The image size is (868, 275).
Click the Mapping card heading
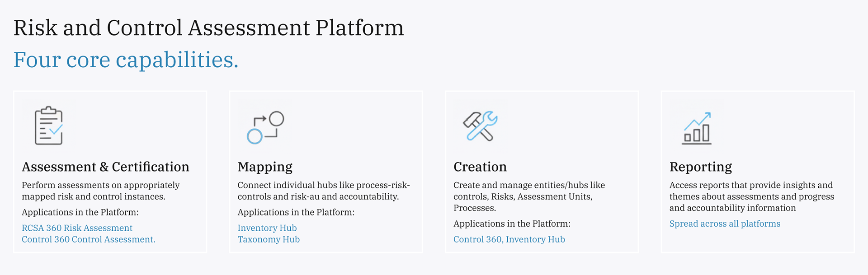(x=265, y=167)
